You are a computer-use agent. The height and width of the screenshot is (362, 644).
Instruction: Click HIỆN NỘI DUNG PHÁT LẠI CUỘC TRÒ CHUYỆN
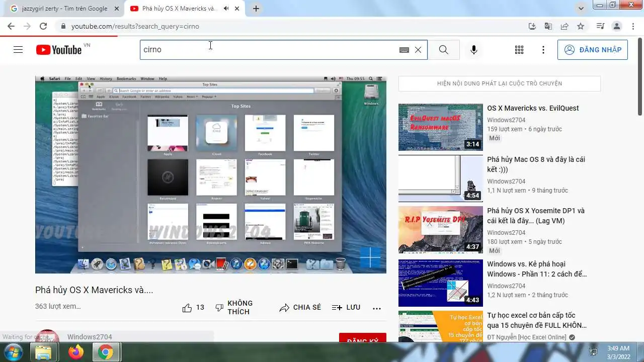coord(500,83)
